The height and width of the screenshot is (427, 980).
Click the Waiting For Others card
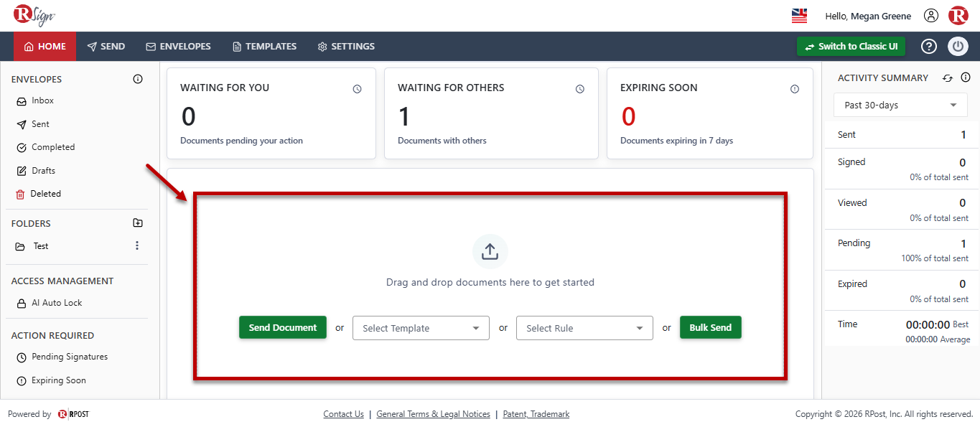(491, 113)
